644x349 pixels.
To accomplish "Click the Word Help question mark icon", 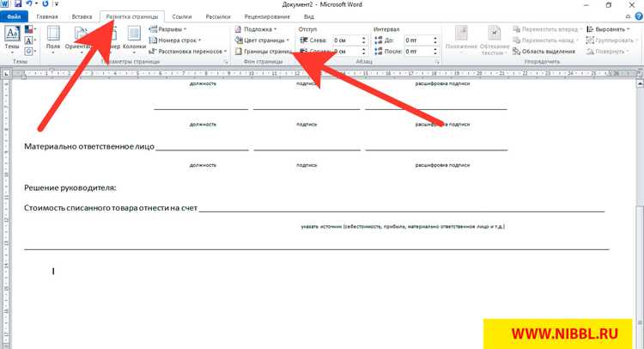I will tap(639, 16).
